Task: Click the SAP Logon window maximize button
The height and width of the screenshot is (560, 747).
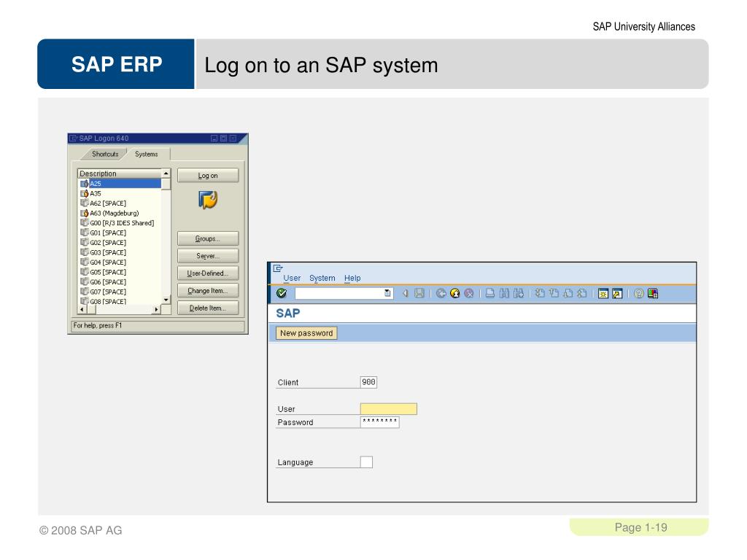Action: 223,138
